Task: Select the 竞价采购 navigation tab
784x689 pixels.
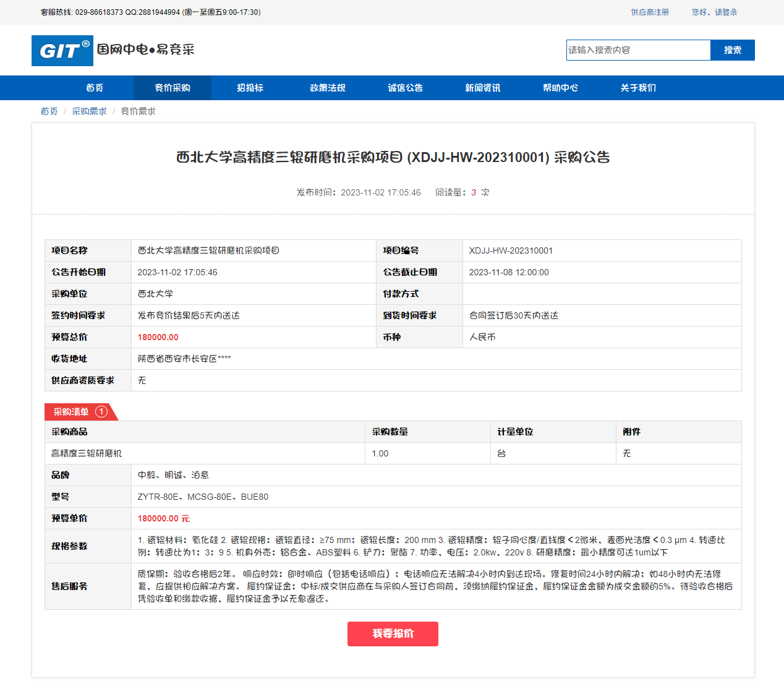Action: pyautogui.click(x=173, y=88)
